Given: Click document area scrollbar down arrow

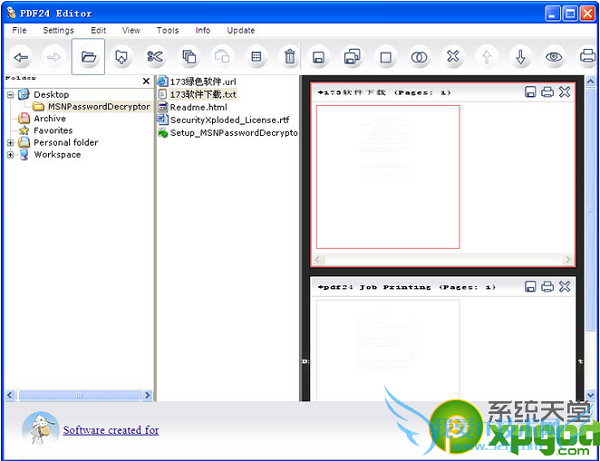Looking at the screenshot, I should (590, 395).
